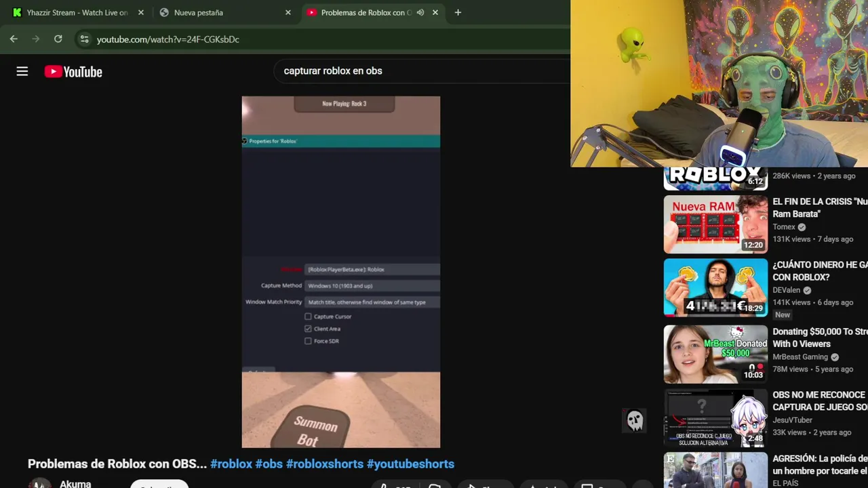
Task: Open the EL PAÍS video thumbnail
Action: (715, 470)
